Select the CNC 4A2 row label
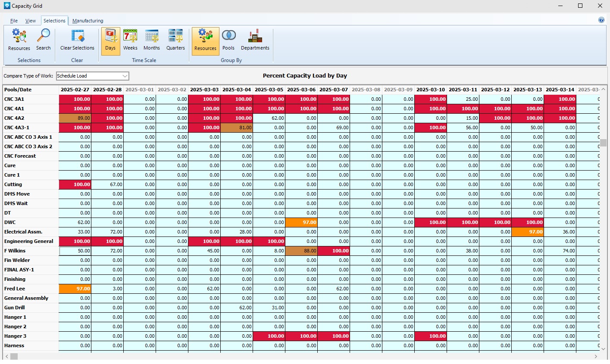Image resolution: width=610 pixels, height=364 pixels. point(31,118)
